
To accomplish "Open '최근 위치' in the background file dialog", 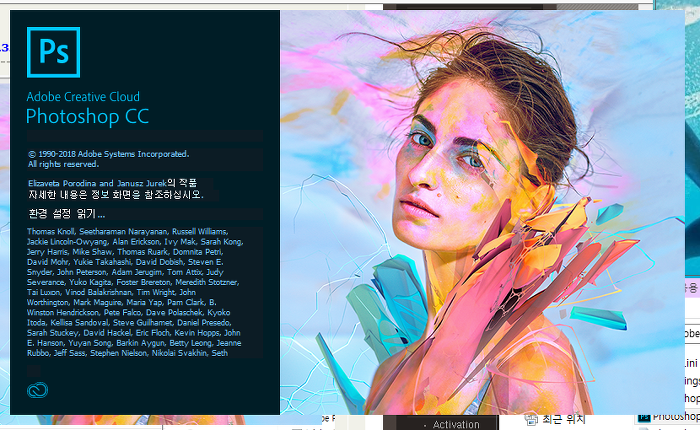I will [563, 419].
